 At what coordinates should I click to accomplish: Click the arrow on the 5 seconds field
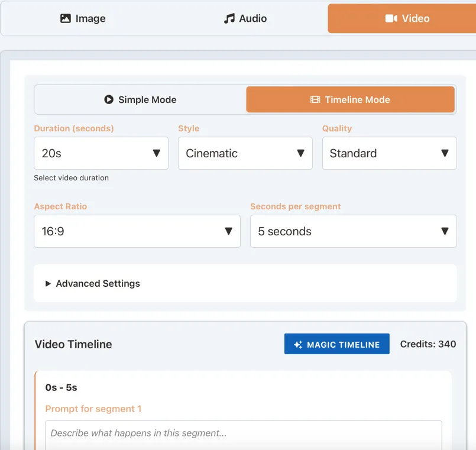pos(445,231)
